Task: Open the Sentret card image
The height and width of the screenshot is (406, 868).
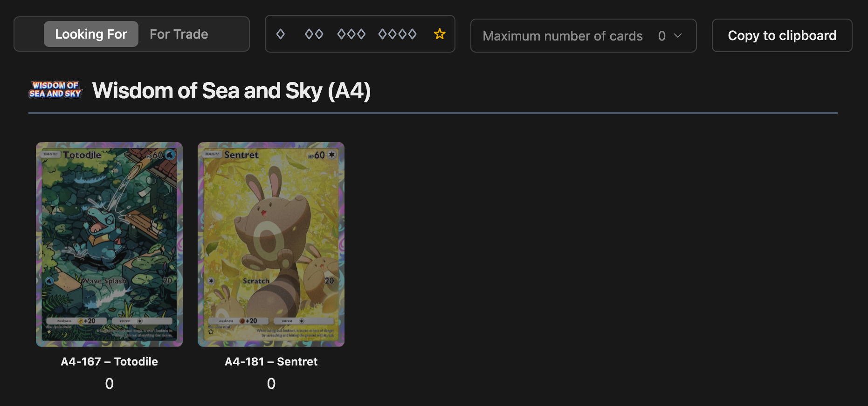Action: pos(271,244)
